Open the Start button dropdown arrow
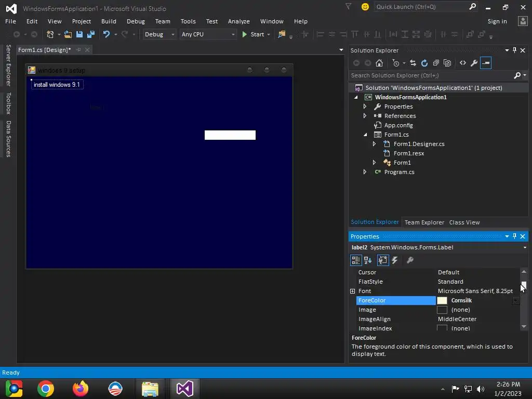The height and width of the screenshot is (399, 532). [269, 34]
